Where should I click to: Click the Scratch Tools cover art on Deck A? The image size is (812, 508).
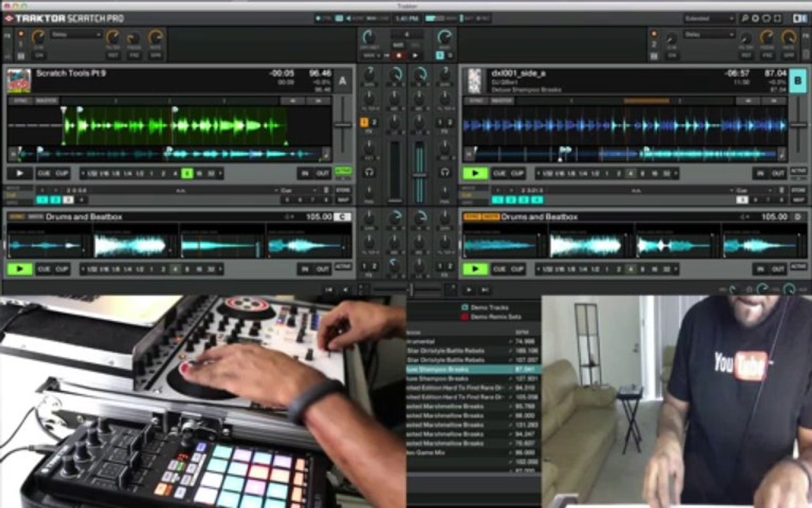pos(19,81)
